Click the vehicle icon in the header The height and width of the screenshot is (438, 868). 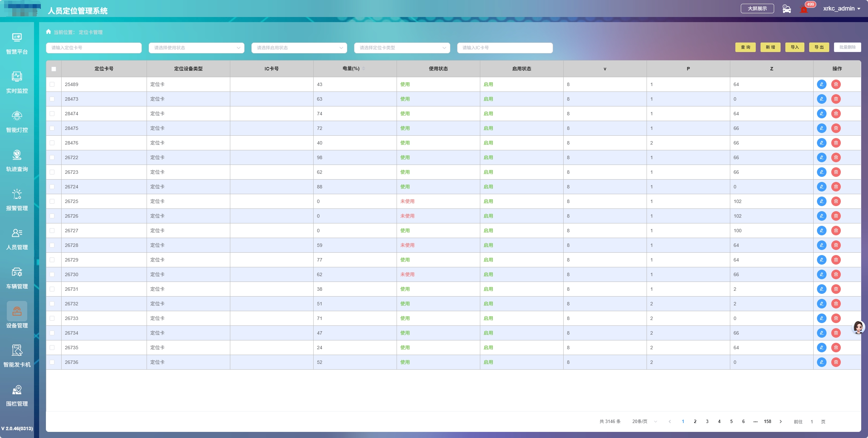tap(786, 9)
